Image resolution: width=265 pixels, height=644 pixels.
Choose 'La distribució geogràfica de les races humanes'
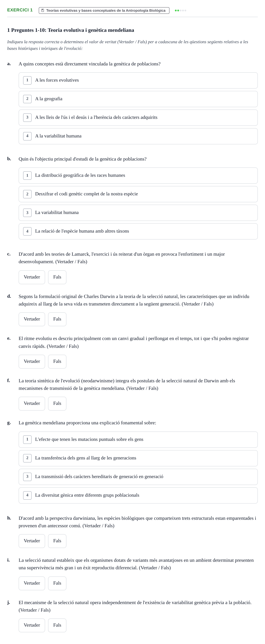(x=138, y=176)
